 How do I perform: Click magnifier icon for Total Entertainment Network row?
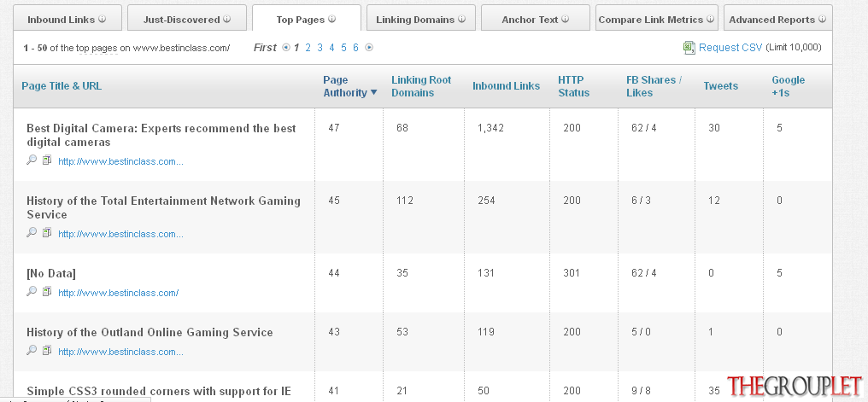click(32, 232)
